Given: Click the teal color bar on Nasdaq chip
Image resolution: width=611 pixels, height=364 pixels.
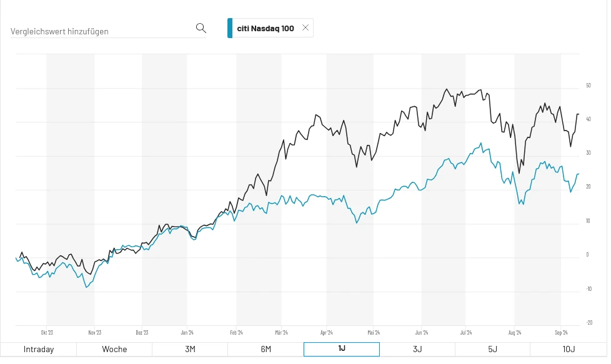Looking at the screenshot, I should point(231,27).
